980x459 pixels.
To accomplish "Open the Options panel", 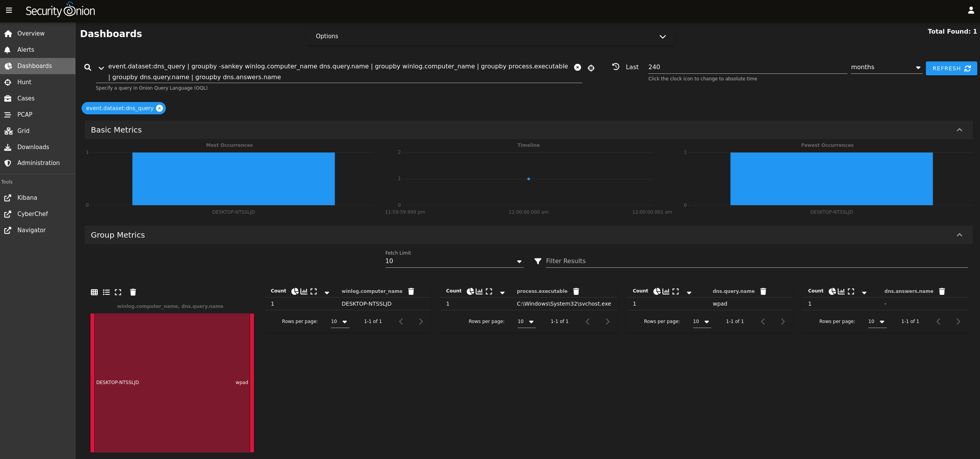I will (662, 36).
